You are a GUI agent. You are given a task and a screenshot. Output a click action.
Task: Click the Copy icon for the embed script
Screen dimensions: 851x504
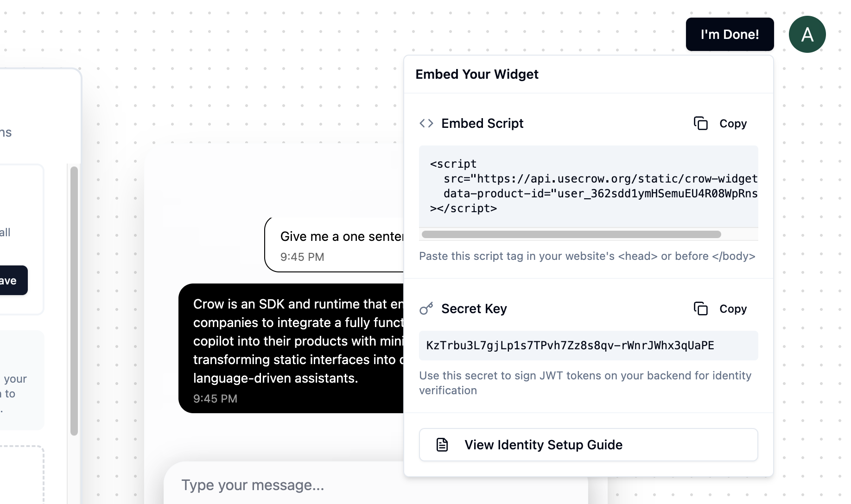pos(701,123)
